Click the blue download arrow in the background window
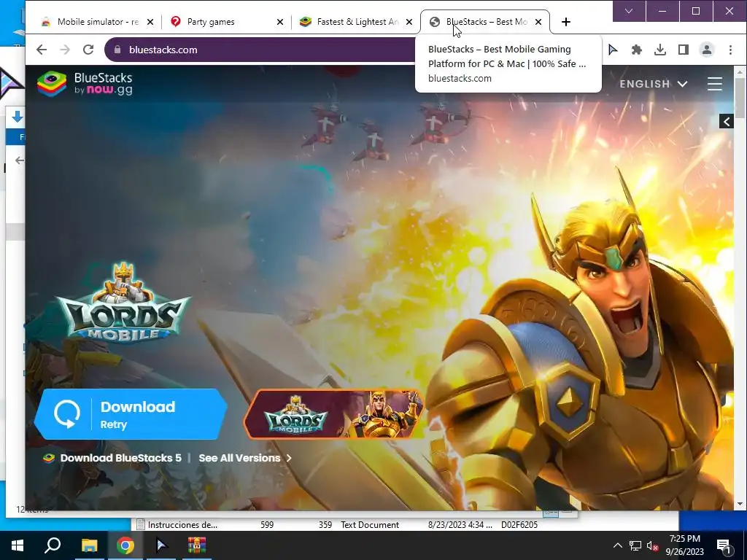The image size is (747, 560). [x=18, y=117]
